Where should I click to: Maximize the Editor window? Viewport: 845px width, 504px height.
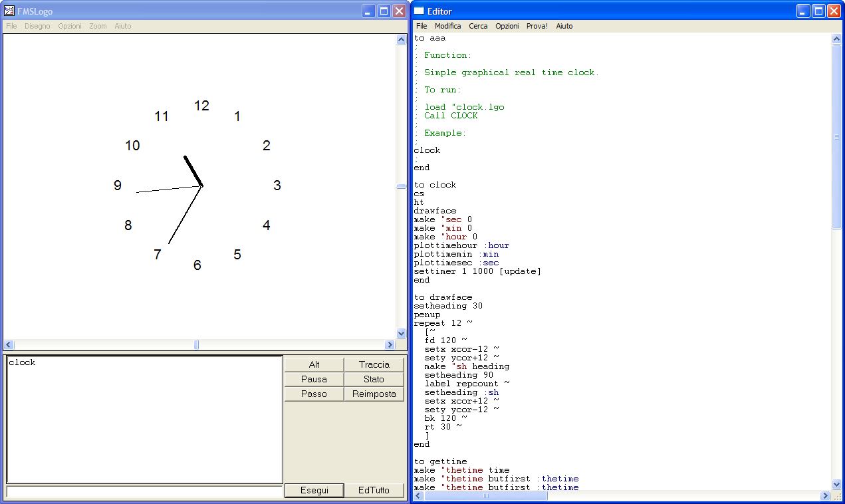tap(819, 11)
